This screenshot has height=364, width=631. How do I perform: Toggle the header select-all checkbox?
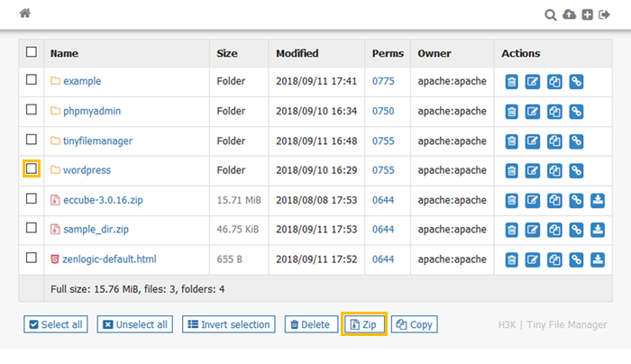click(x=32, y=52)
